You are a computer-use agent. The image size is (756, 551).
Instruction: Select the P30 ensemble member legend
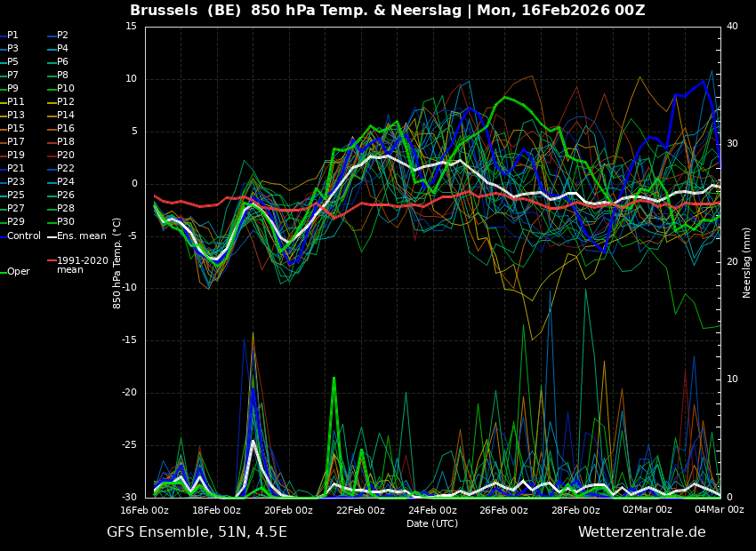(66, 221)
